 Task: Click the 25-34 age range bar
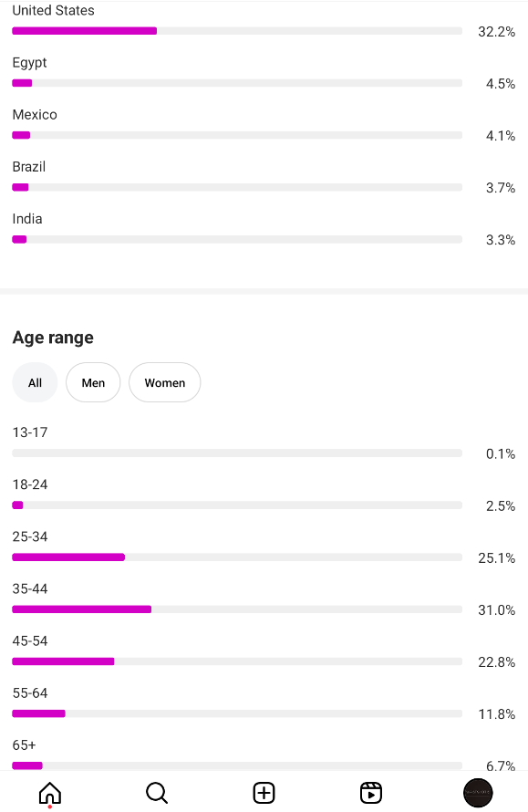click(237, 557)
